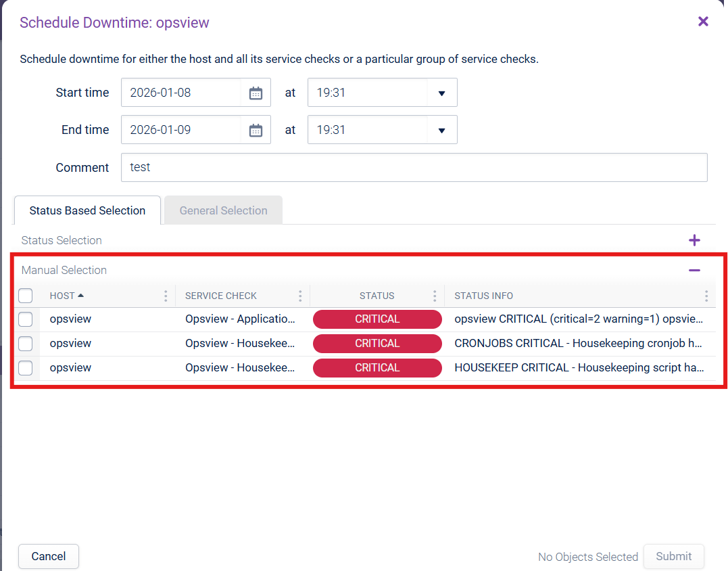Select the HOUSEKEEP CRITICAL row checkbox

tap(26, 368)
